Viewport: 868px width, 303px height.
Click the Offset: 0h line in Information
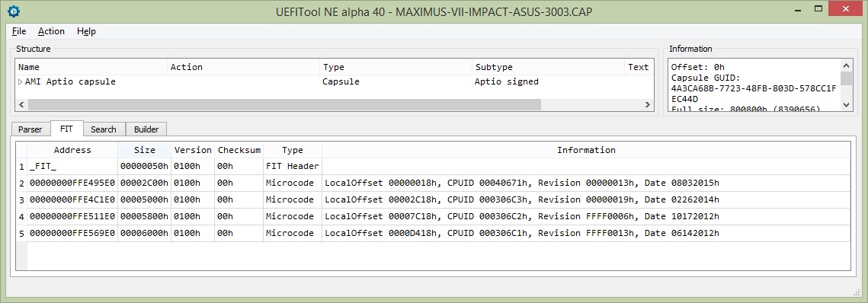pos(697,67)
